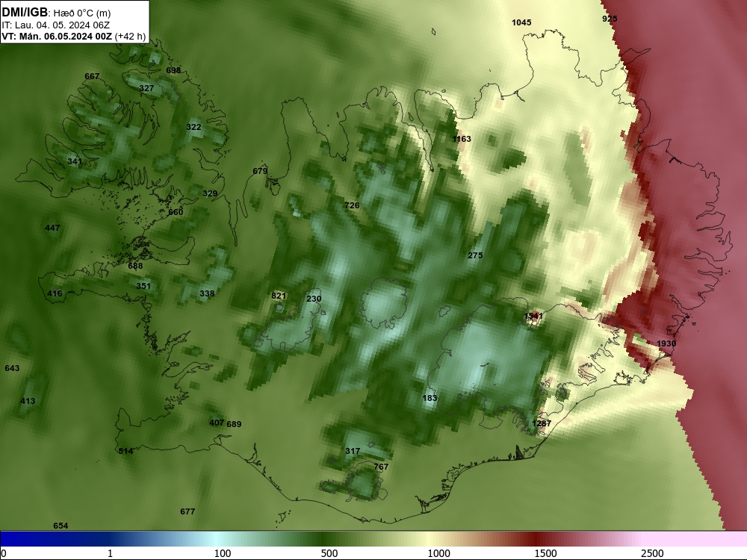This screenshot has width=747, height=560.
Task: Click the 1045 height value
Action: click(521, 22)
